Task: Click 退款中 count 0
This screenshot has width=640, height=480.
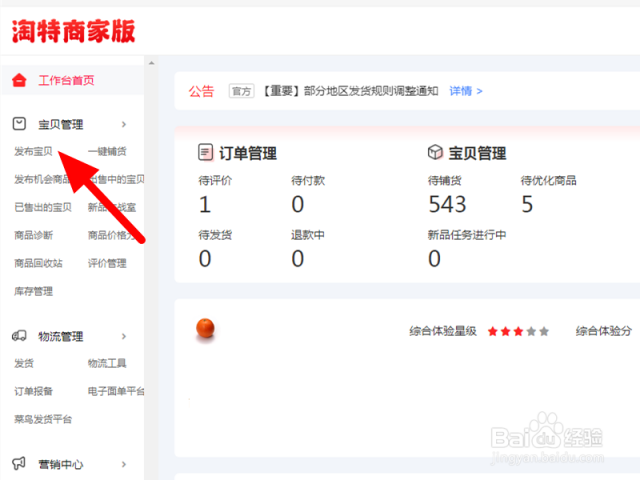Action: [298, 258]
